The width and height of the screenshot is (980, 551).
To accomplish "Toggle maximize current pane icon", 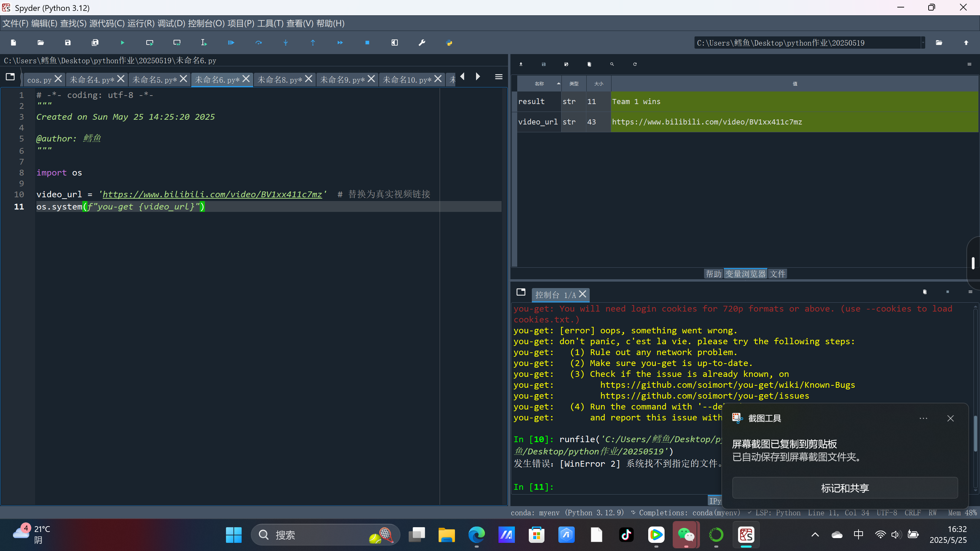I will 394,43.
